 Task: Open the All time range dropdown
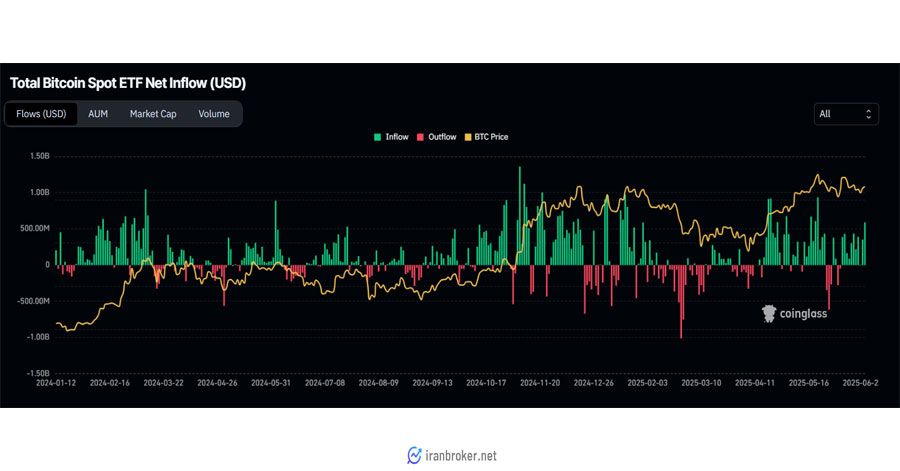point(846,114)
